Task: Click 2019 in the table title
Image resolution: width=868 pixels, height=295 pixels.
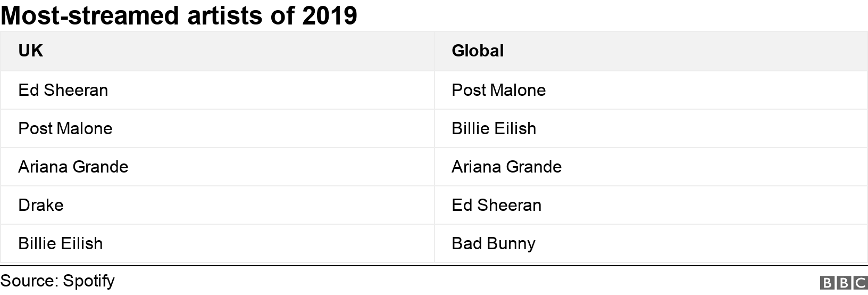Action: pyautogui.click(x=329, y=15)
